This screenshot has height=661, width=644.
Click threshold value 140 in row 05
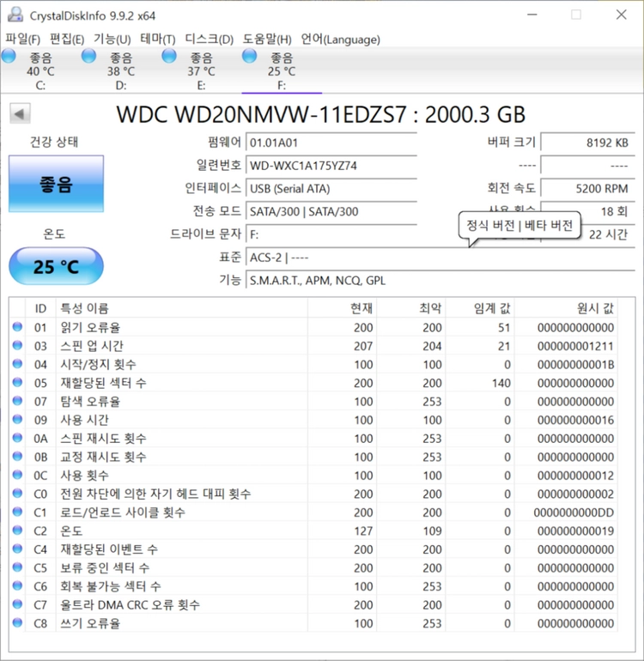pos(501,383)
